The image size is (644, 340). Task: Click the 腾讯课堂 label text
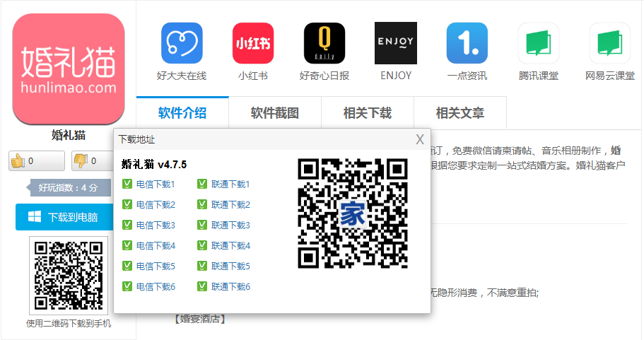(x=539, y=76)
